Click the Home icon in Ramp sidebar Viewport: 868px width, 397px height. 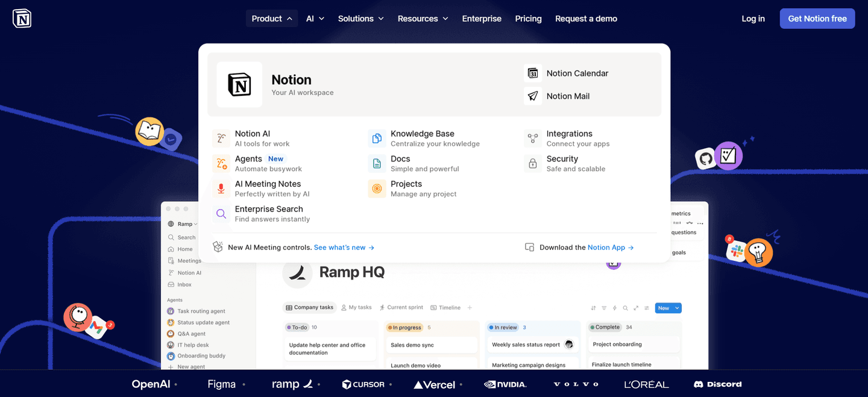171,249
